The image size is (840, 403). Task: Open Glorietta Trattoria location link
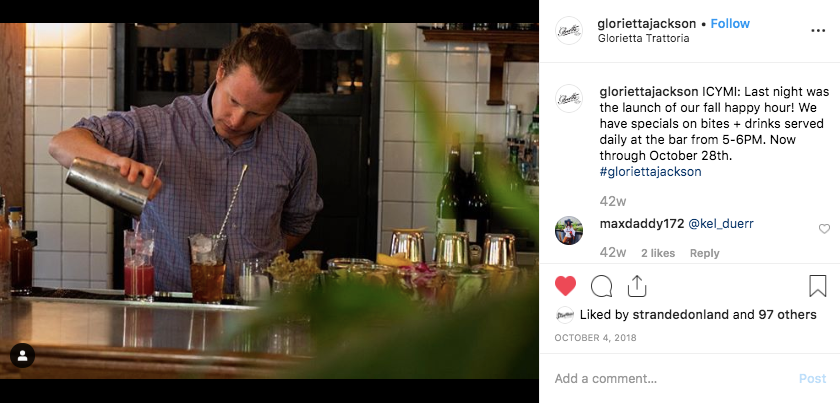point(643,39)
